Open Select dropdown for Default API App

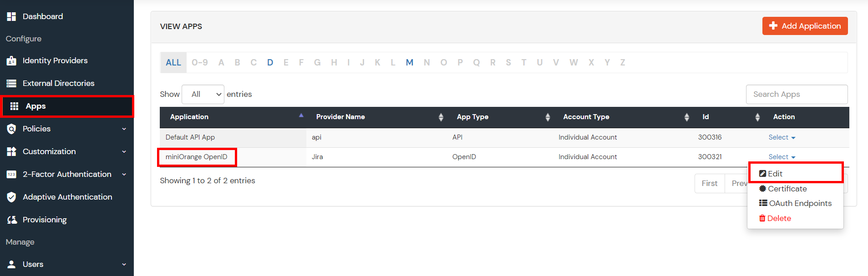(x=782, y=137)
